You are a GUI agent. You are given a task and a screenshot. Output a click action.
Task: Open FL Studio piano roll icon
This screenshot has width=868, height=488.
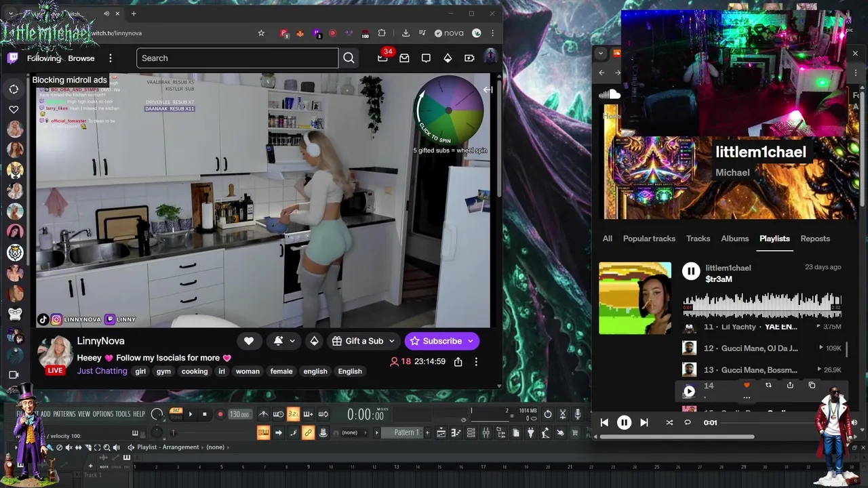coord(456,432)
